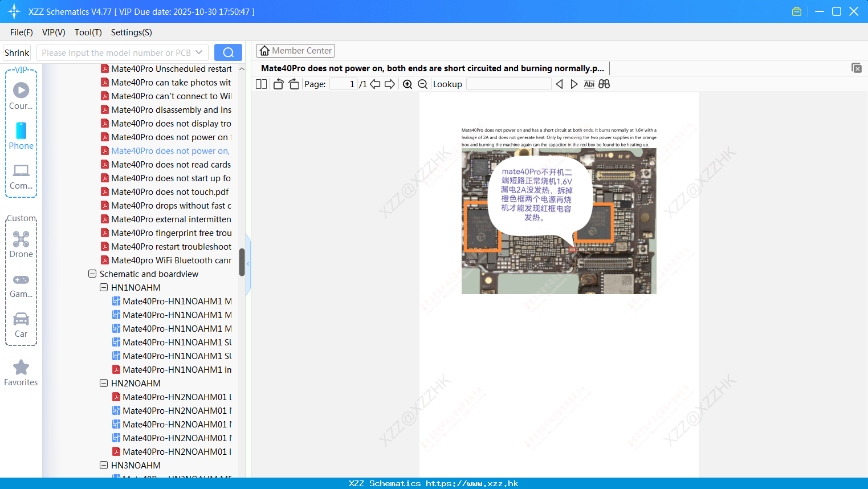Open Mate40Pro restart troubleshoot file

pyautogui.click(x=166, y=246)
